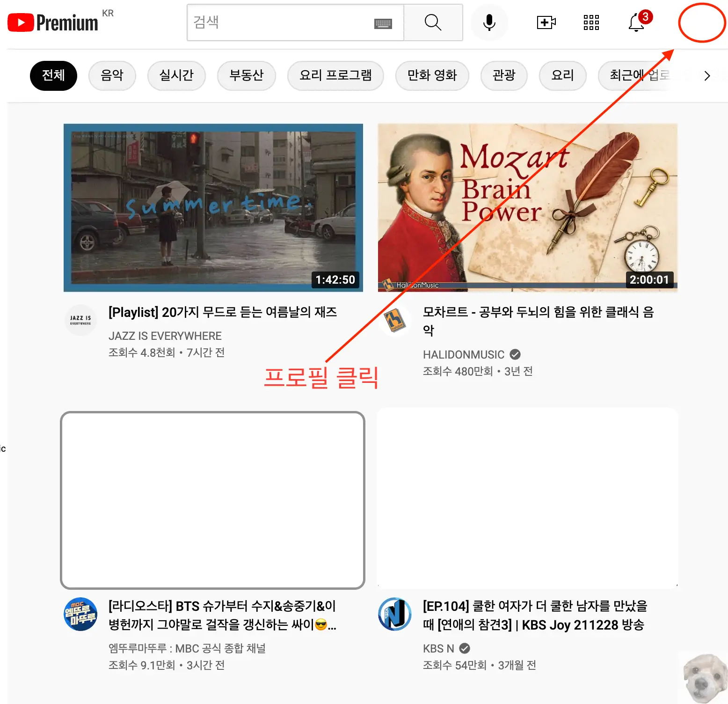Select the 전체 filter chip
The width and height of the screenshot is (728, 704).
[53, 75]
